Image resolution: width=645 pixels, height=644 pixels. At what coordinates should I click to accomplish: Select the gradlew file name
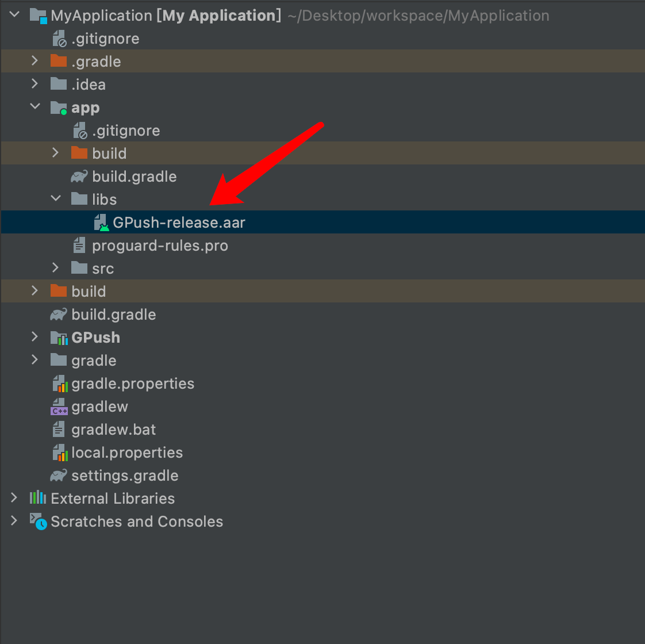click(100, 407)
